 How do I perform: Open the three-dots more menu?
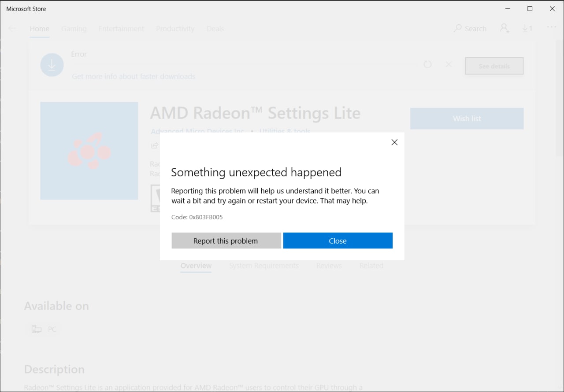point(551,27)
